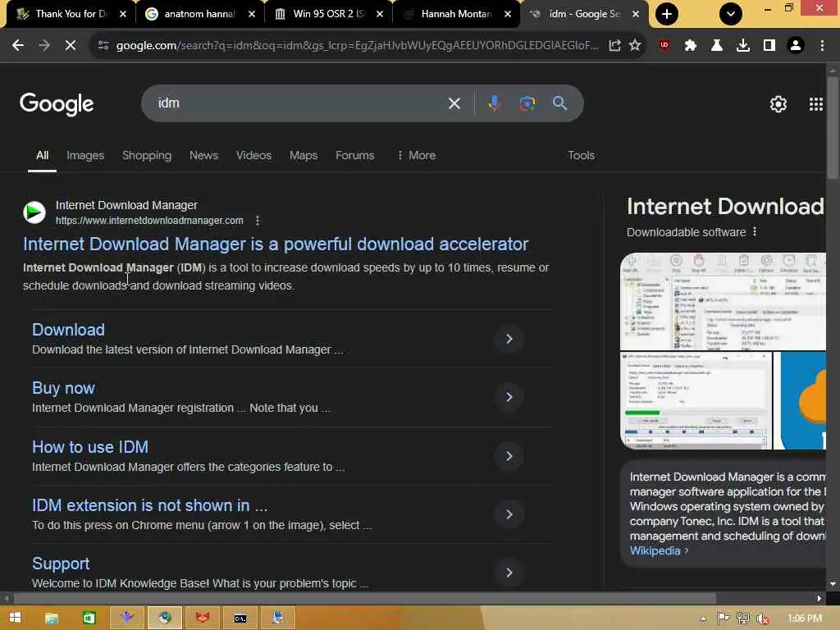
Task: Open the downloads tray
Action: pyautogui.click(x=743, y=46)
